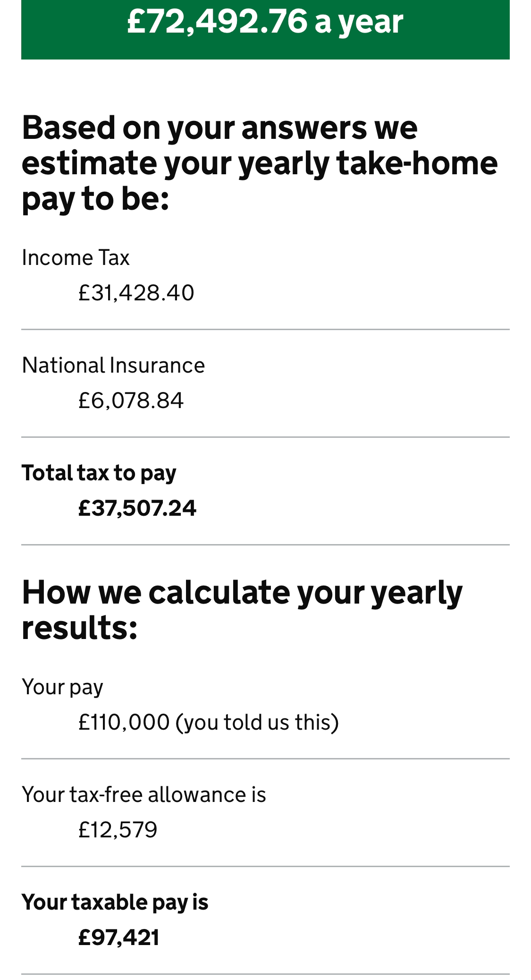Select the £37,507.24 total tax figure

(137, 508)
